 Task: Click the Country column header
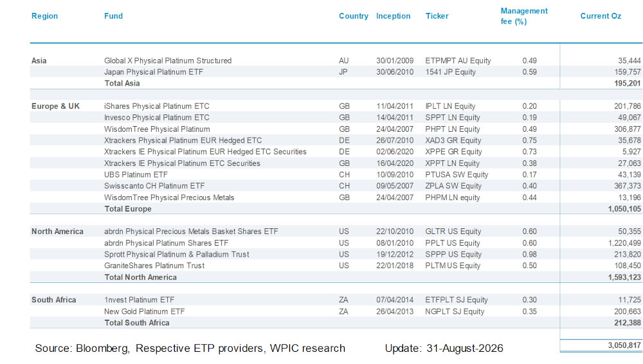point(354,16)
